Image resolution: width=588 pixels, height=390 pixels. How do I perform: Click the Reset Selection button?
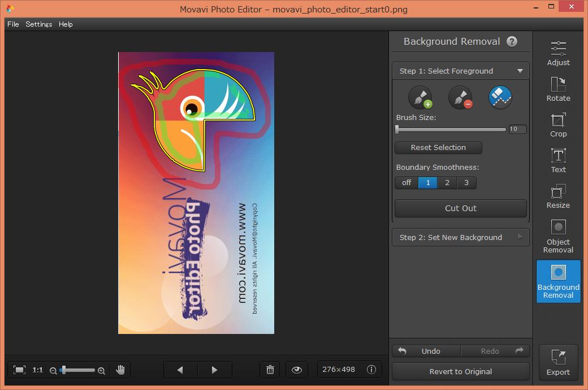(x=438, y=148)
